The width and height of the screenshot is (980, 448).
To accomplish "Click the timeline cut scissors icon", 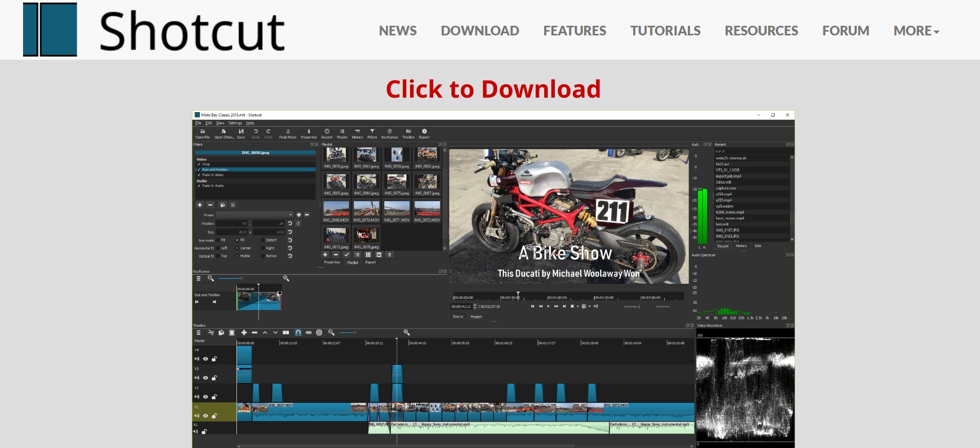I will (211, 333).
